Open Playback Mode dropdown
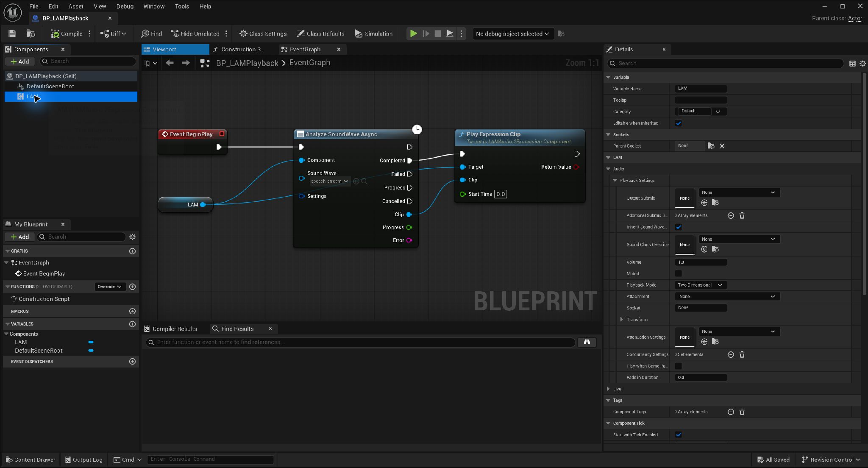Viewport: 868px width, 468px height. point(700,285)
